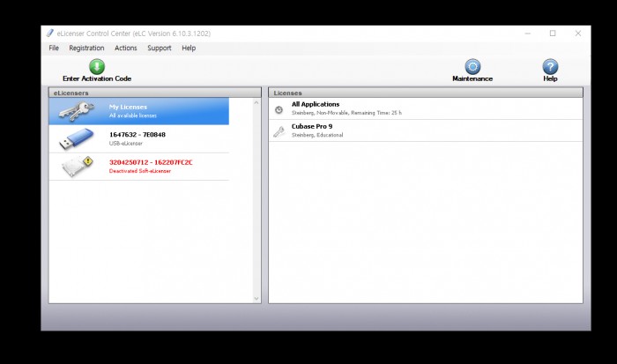Click 'Remaining Time: 25 h' license detail

[x=376, y=113]
